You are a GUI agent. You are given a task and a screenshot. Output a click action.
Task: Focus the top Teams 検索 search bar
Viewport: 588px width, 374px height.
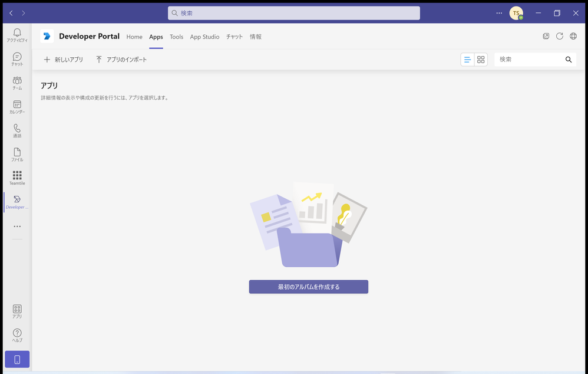click(294, 13)
